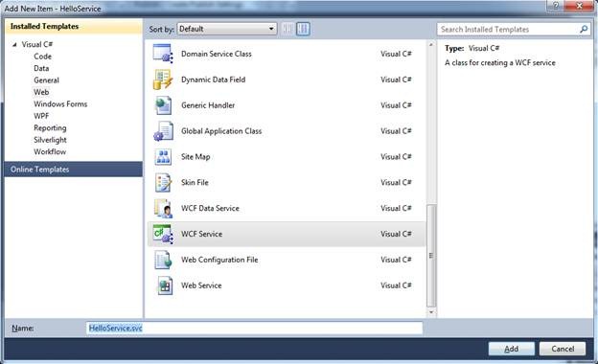This screenshot has width=598, height=364.
Task: Click the Help question mark button
Action: (x=555, y=6)
